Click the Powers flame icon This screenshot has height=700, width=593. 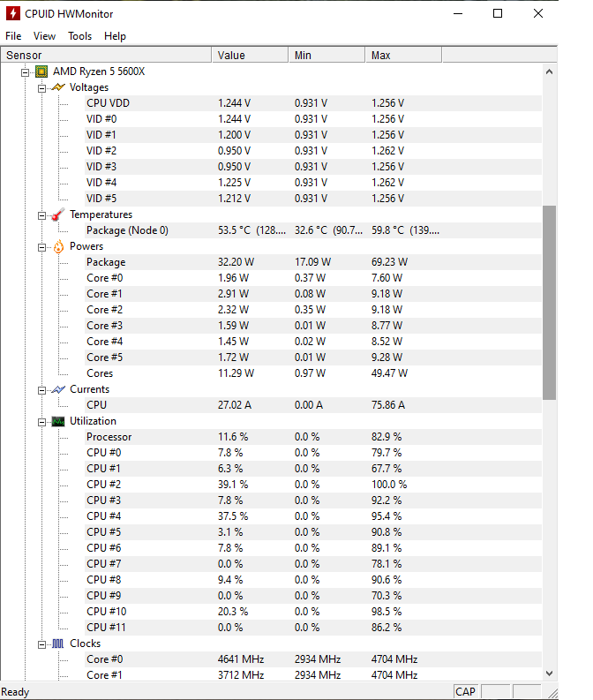[x=58, y=246]
